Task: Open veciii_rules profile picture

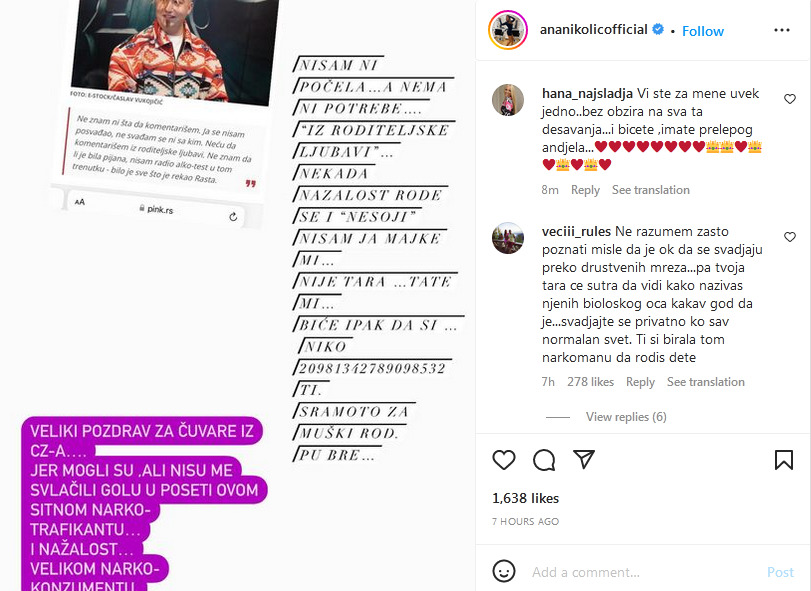Action: point(508,238)
